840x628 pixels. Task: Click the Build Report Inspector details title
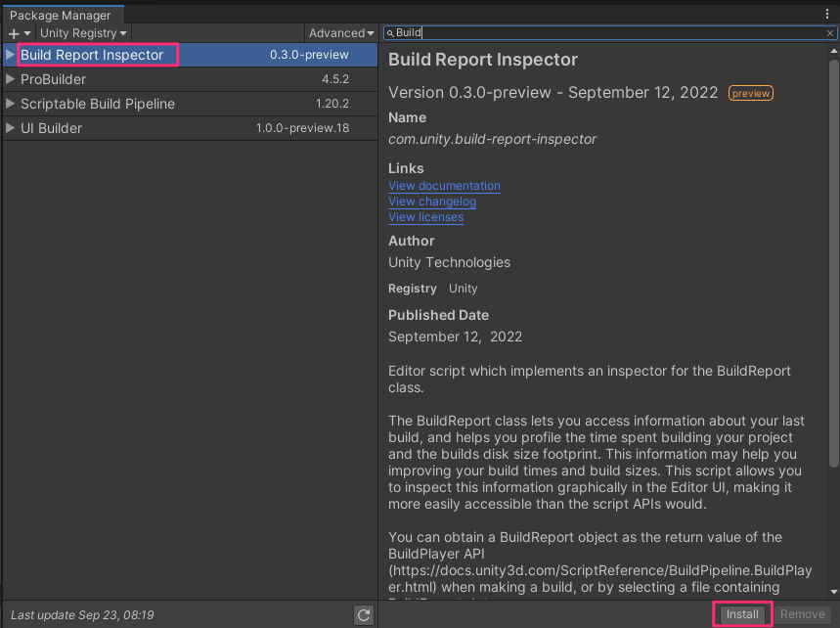[483, 60]
